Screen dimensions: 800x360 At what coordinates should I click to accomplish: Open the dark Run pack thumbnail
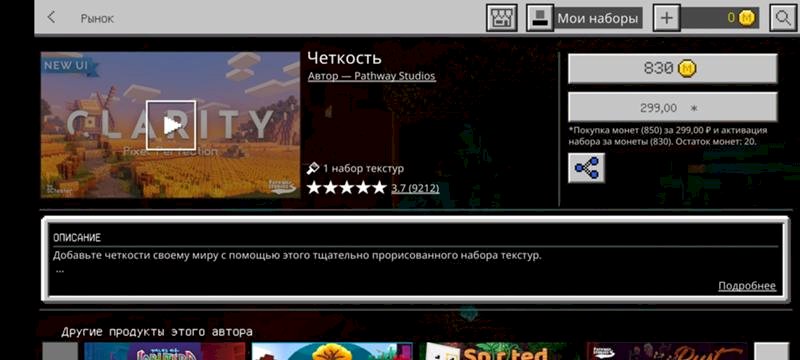(667, 351)
